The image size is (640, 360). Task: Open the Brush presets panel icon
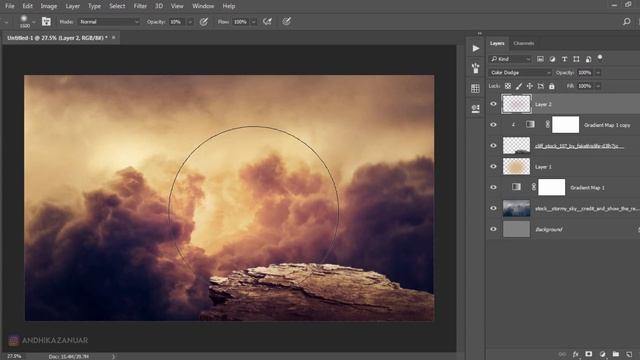pyautogui.click(x=476, y=68)
